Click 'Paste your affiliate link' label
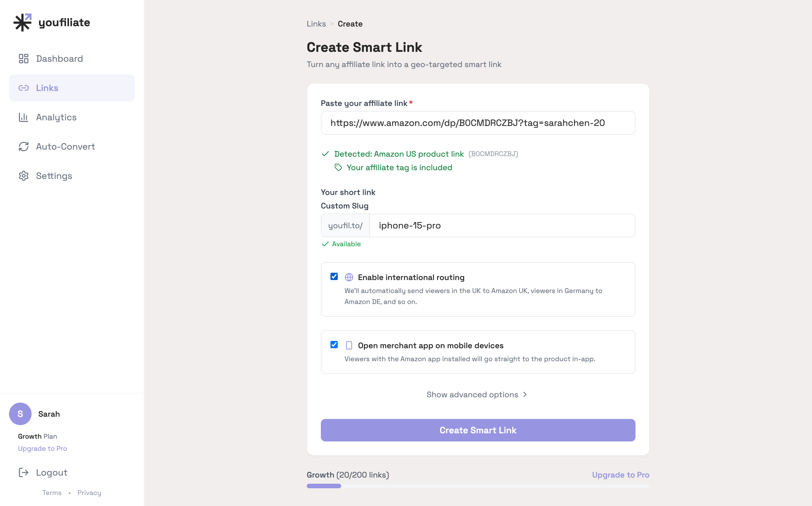Image resolution: width=812 pixels, height=506 pixels. (x=364, y=103)
